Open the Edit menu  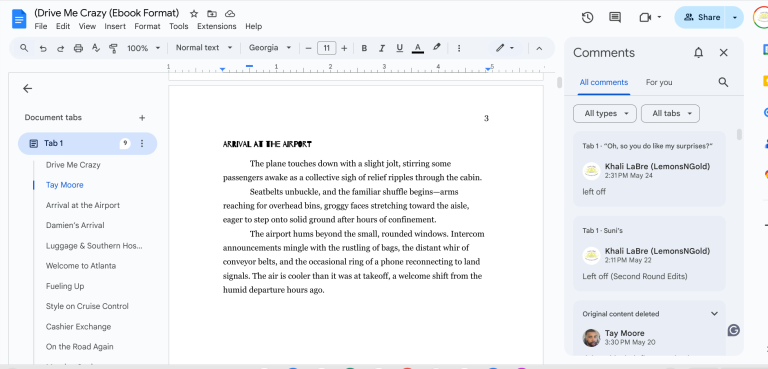(63, 26)
